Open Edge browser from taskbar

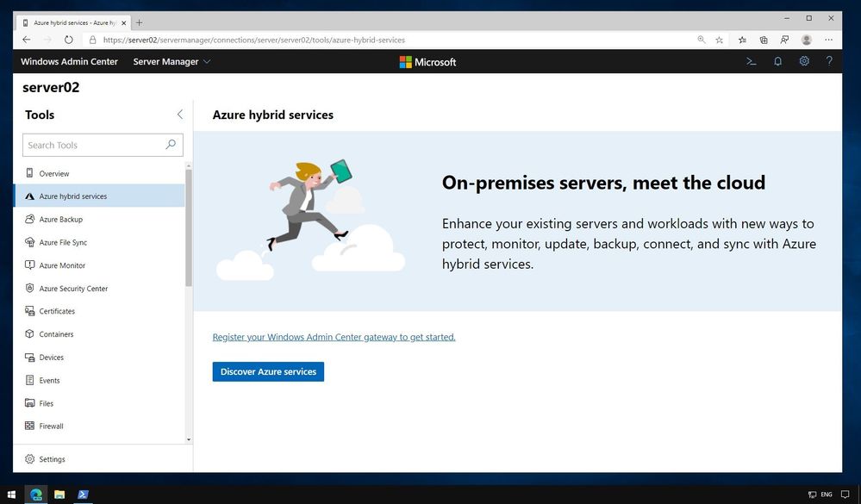coord(36,495)
